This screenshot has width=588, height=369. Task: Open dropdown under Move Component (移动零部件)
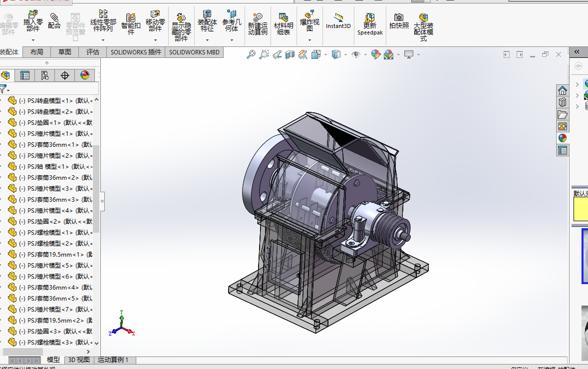click(x=155, y=40)
